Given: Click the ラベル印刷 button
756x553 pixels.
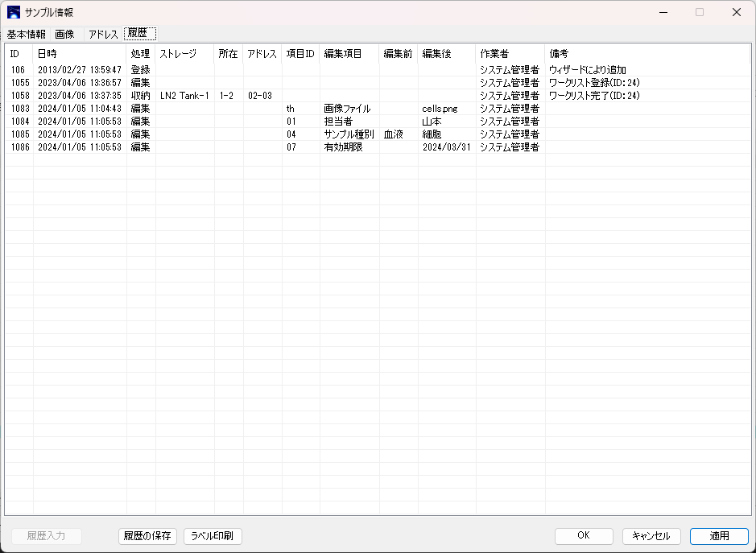Looking at the screenshot, I should [x=213, y=536].
